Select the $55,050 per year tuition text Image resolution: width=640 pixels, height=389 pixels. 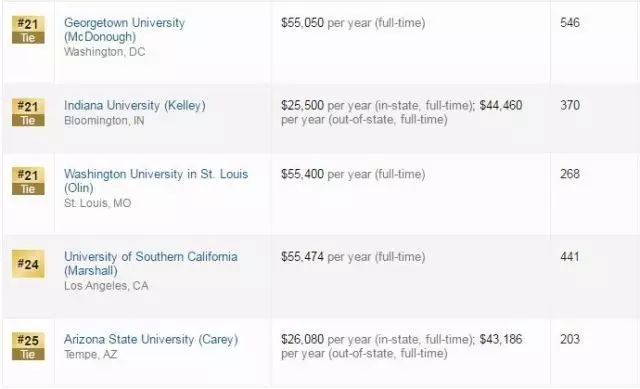tap(353, 23)
